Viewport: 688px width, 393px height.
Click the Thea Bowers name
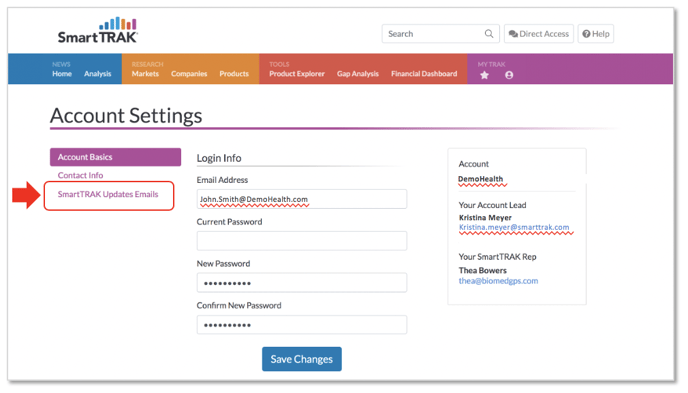(483, 270)
